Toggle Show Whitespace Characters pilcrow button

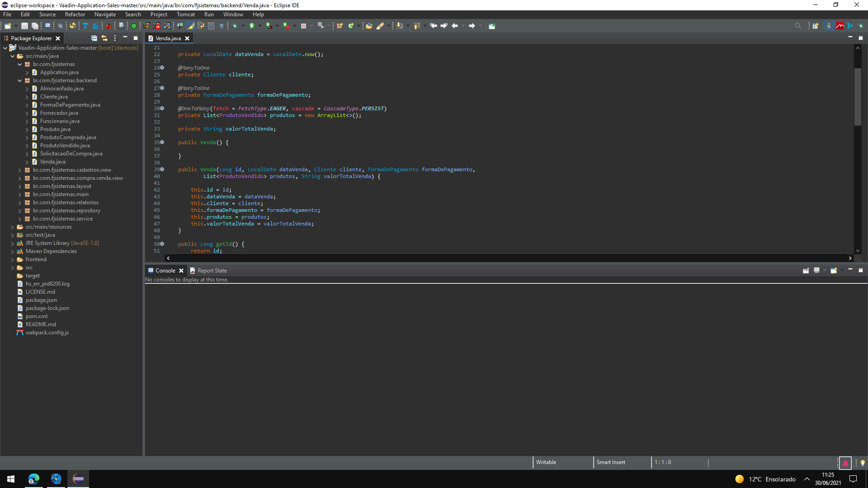[x=222, y=26]
